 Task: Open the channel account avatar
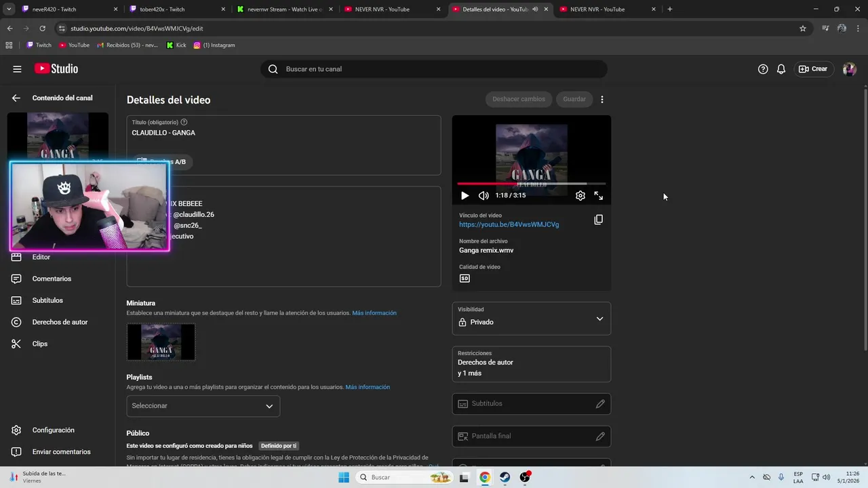[849, 69]
